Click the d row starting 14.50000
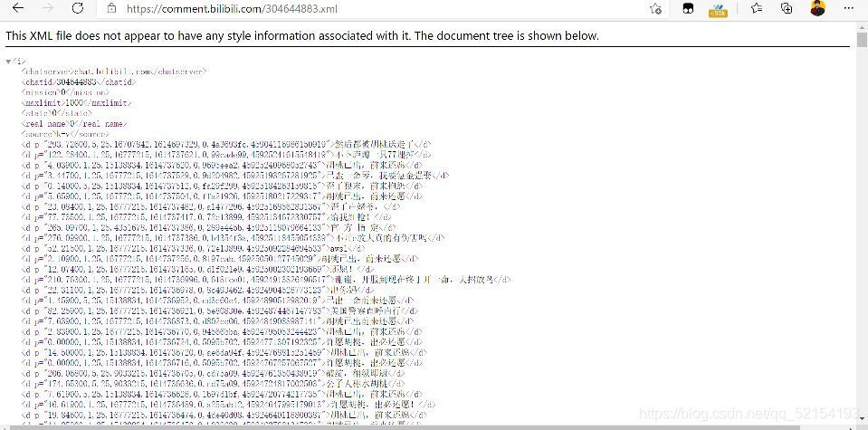868x430 pixels. (x=224, y=352)
